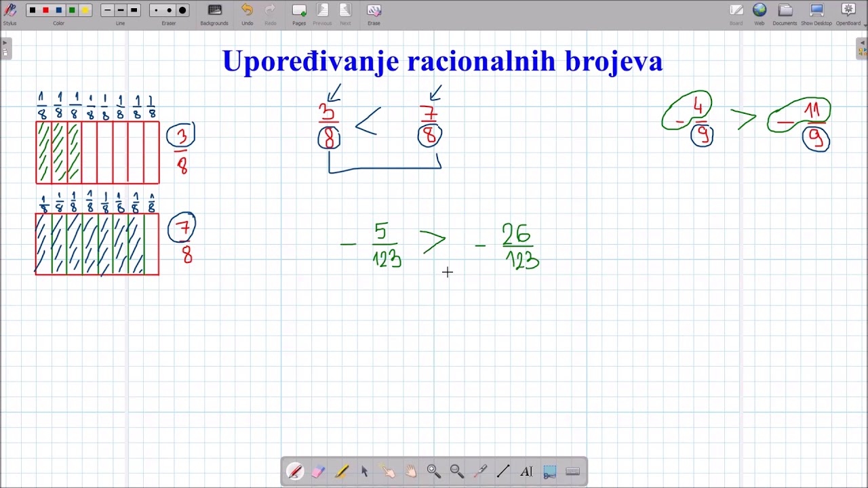The height and width of the screenshot is (488, 868).
Task: Select the arrow Selector tool
Action: point(364,472)
